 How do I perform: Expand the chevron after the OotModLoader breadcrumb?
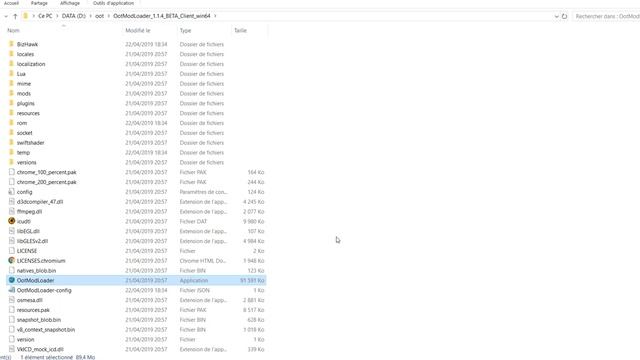pyautogui.click(x=215, y=16)
